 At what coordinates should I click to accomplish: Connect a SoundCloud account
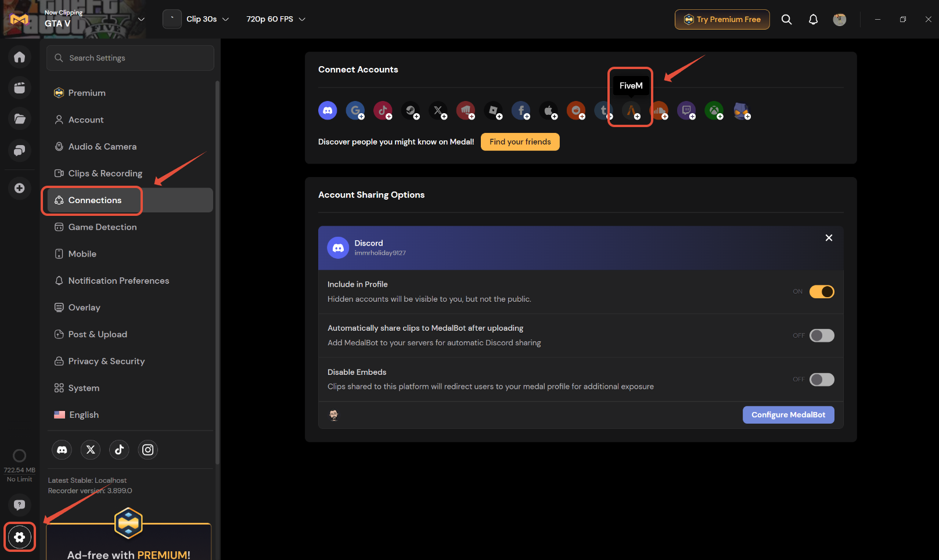pyautogui.click(x=659, y=110)
